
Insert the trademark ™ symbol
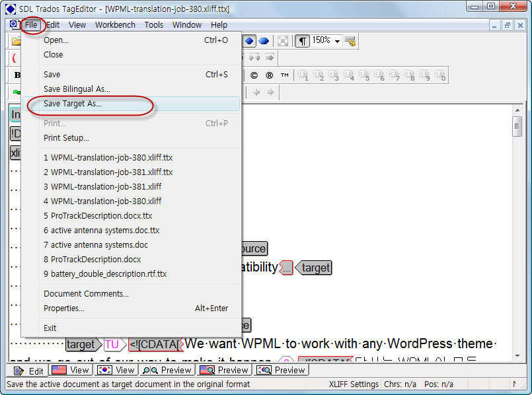pyautogui.click(x=284, y=75)
